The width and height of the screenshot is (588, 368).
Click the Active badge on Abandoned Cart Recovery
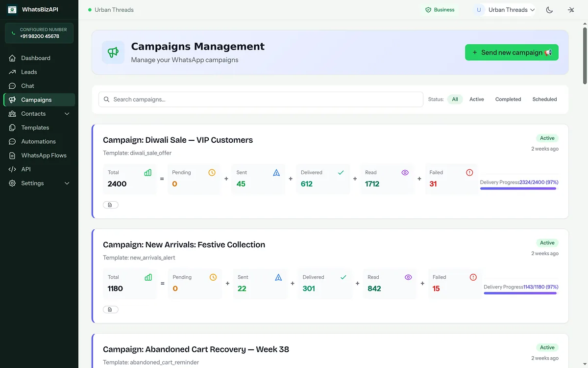click(x=547, y=347)
